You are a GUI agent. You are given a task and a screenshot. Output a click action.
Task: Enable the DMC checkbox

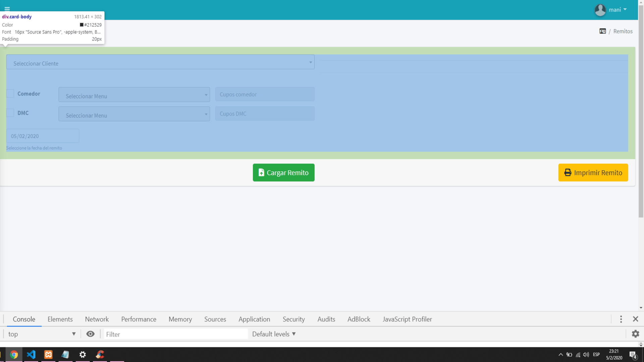pyautogui.click(x=10, y=113)
